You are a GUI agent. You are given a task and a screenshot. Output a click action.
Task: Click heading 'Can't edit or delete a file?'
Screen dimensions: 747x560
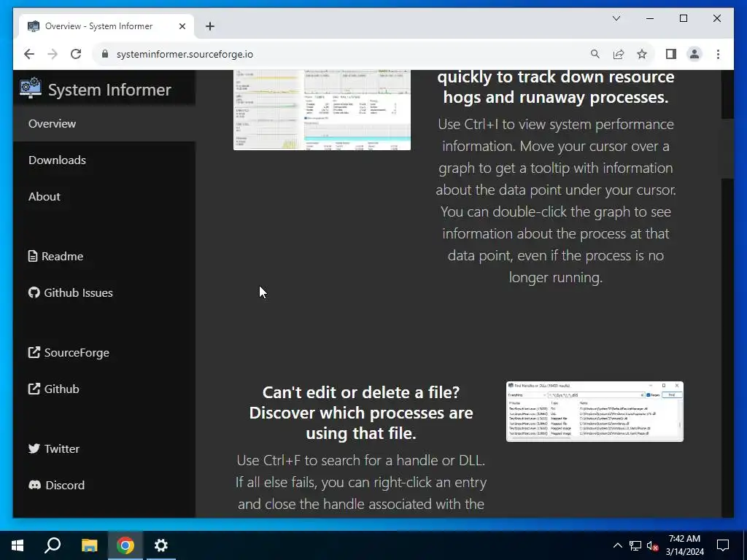click(361, 392)
